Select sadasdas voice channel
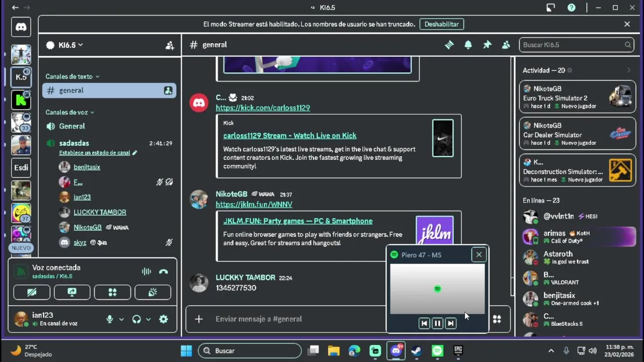Viewport: 644px width, 362px height. click(74, 143)
